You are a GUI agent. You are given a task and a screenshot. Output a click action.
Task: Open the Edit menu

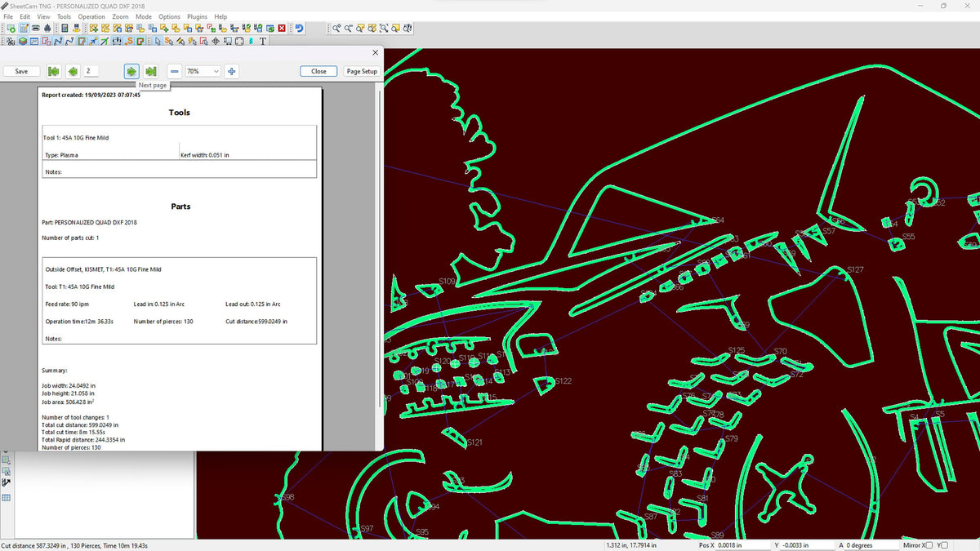click(x=25, y=16)
